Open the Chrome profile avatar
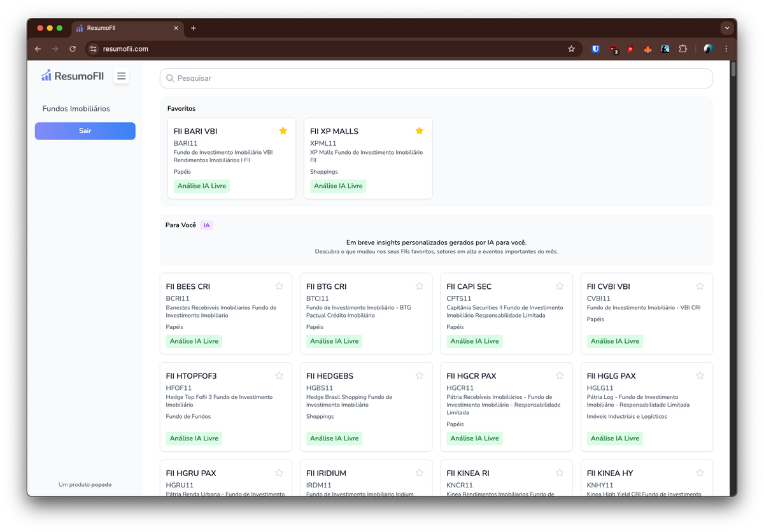 coord(708,49)
